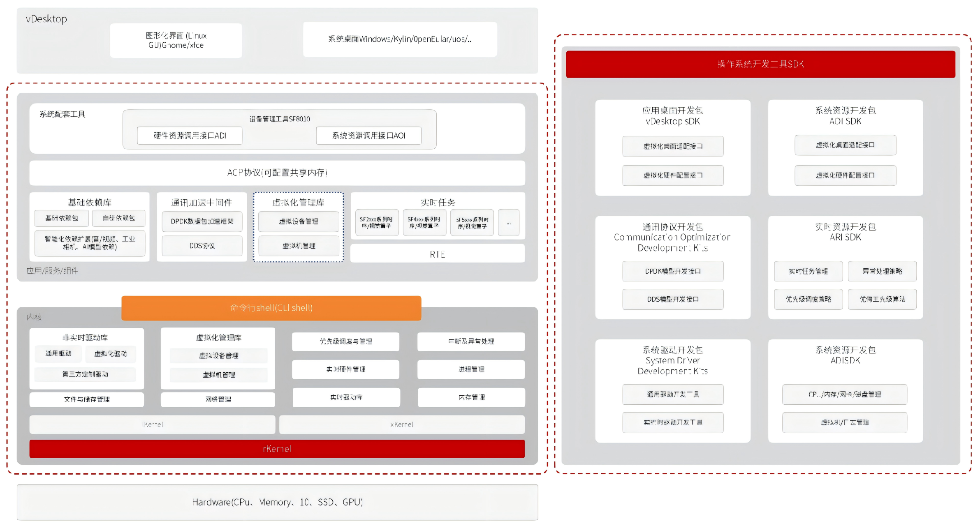Click the 优先级调度策略 box
Screen dimensions: 980x528
pyautogui.click(x=808, y=299)
